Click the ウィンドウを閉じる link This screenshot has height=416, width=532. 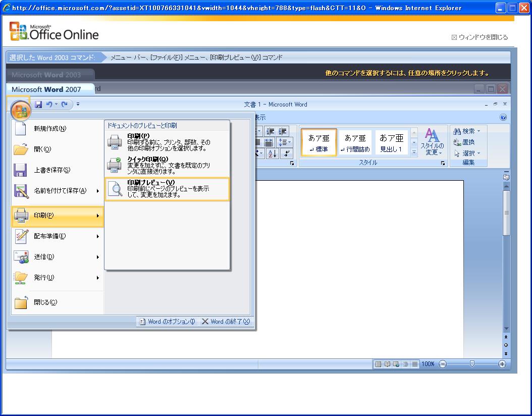tap(480, 37)
